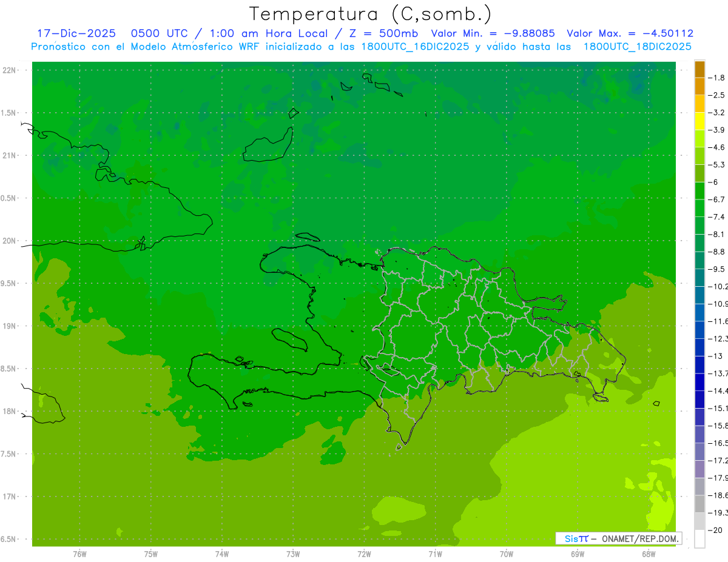
Task: Click the '76W' longitude label
Action: (x=79, y=554)
